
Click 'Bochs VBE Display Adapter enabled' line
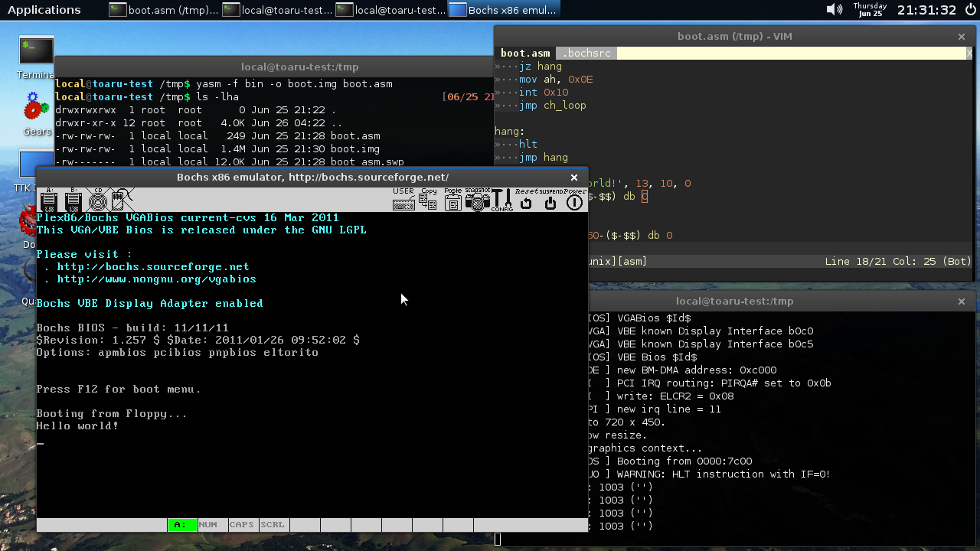[149, 303]
